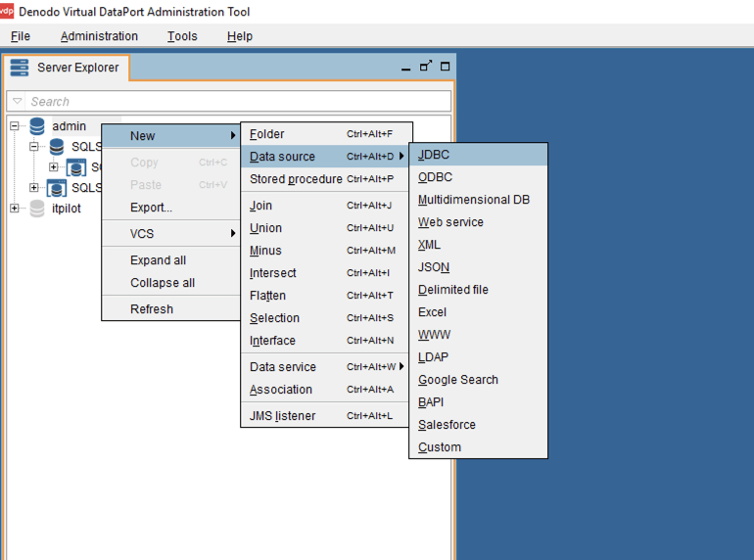Open the New submenu arrow
This screenshot has width=754, height=560.
233,135
